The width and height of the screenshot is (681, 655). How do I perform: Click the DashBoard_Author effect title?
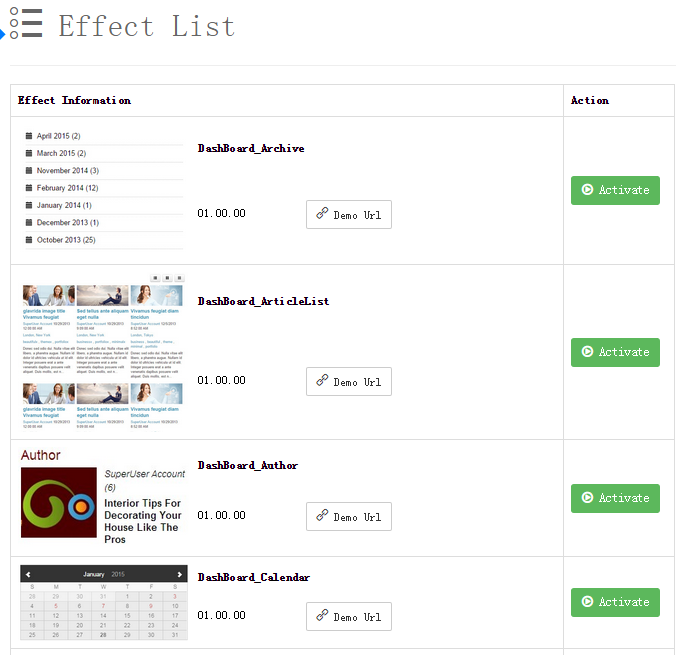[x=248, y=466]
